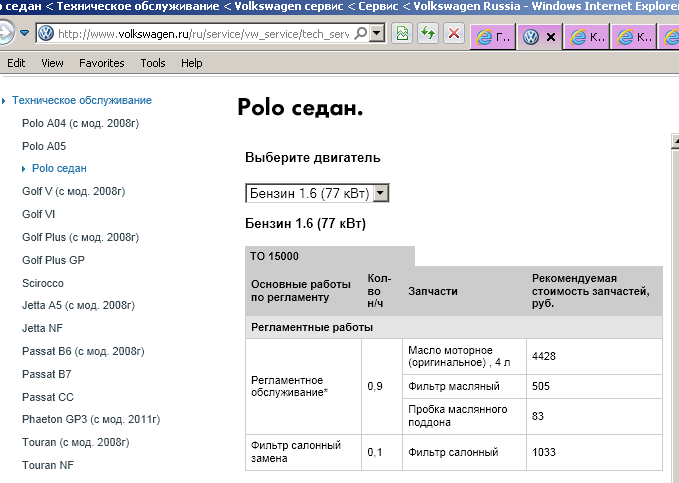The width and height of the screenshot is (679, 483).
Task: Click the recent pages arrow beside back button
Action: pos(23,33)
